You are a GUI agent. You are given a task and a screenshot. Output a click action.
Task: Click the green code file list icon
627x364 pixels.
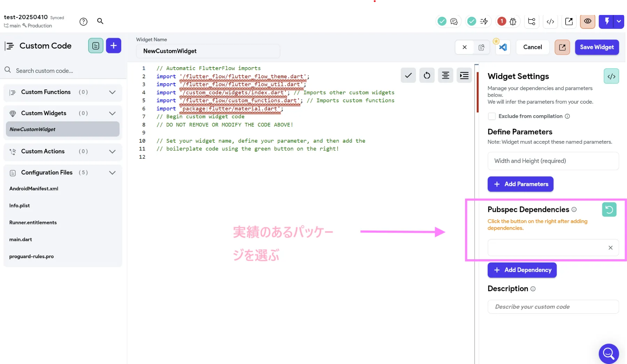96,46
